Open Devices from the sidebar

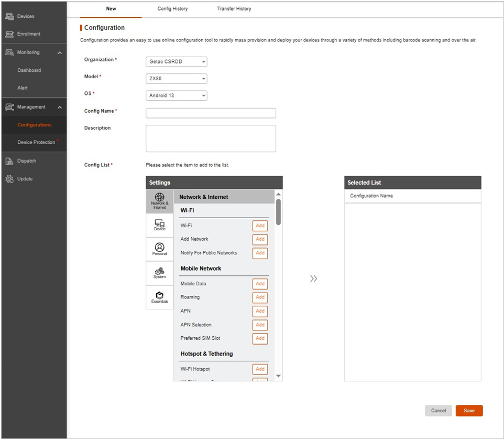pyautogui.click(x=26, y=16)
